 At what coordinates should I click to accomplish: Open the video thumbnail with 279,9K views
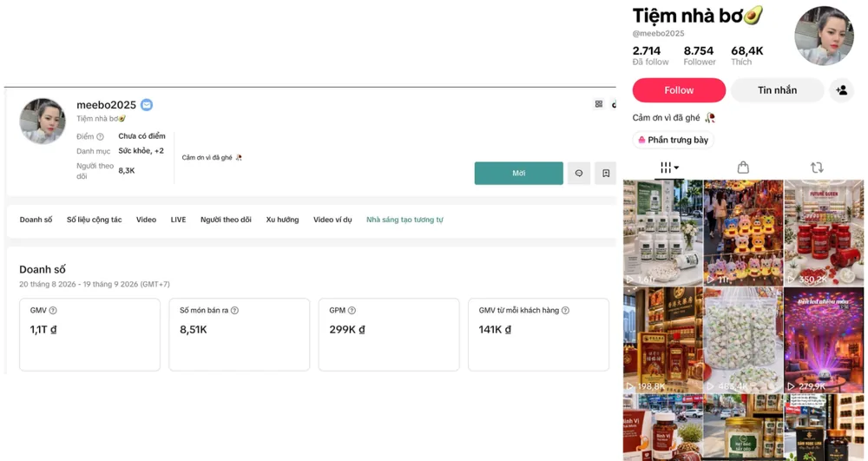(824, 339)
